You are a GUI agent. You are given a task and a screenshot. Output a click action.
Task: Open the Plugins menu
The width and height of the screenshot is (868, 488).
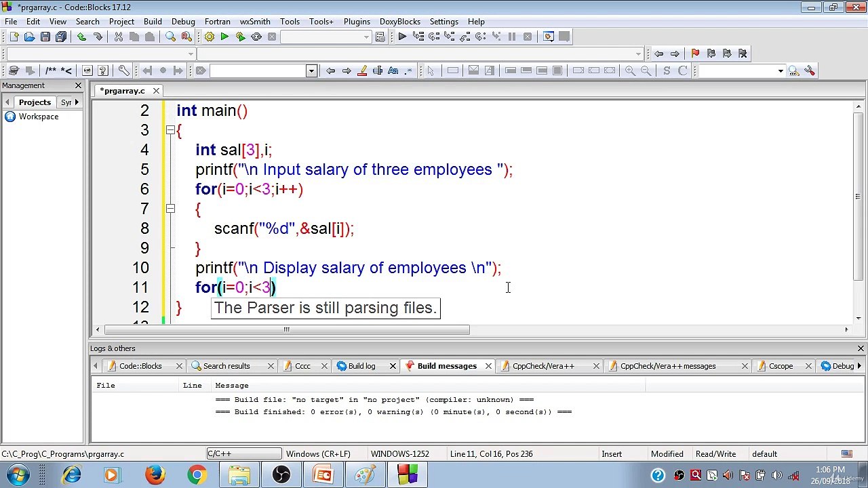(x=357, y=22)
